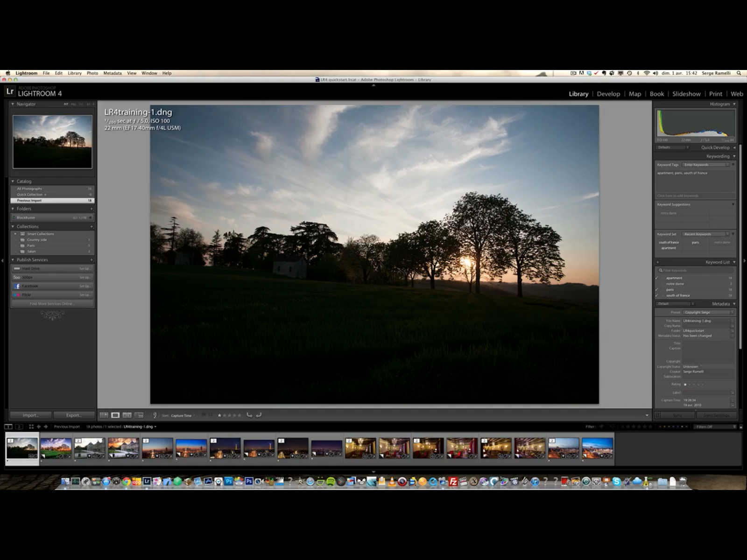The height and width of the screenshot is (560, 747).
Task: Toggle metadata auto sync switch beside Sync
Action: (x=657, y=415)
